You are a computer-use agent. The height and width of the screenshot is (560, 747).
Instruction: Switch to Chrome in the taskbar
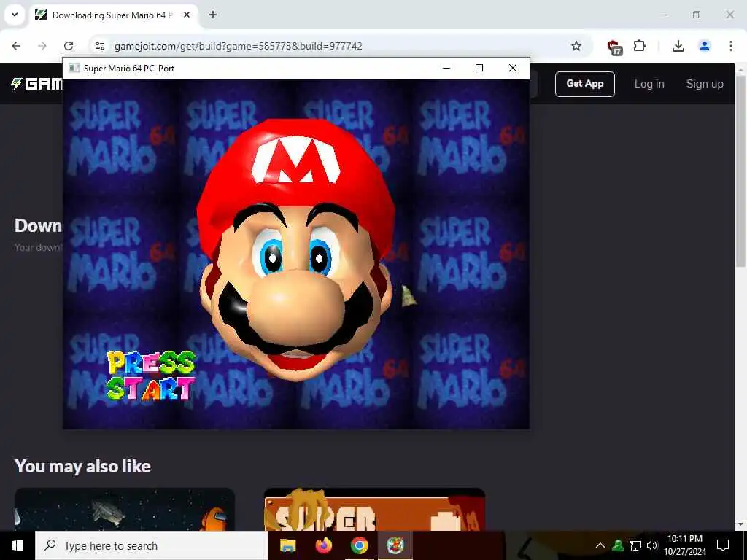359,545
